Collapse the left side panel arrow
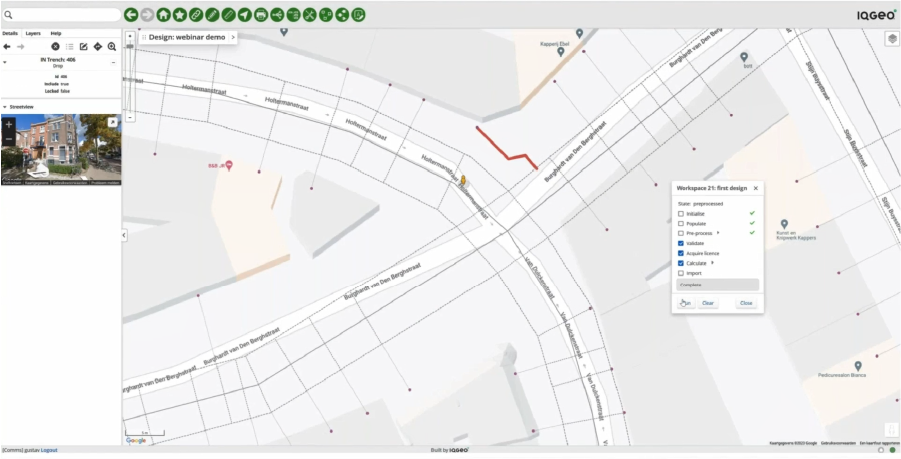 point(124,235)
